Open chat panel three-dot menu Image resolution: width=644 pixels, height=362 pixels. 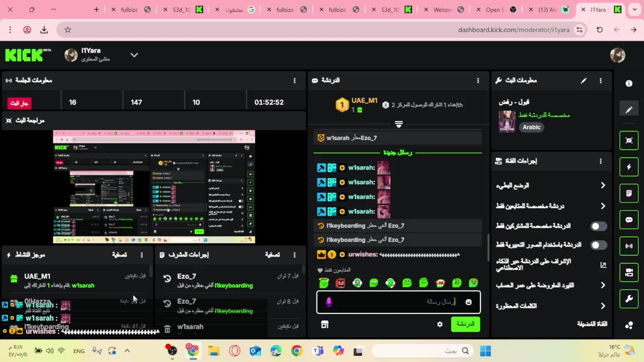478,80
